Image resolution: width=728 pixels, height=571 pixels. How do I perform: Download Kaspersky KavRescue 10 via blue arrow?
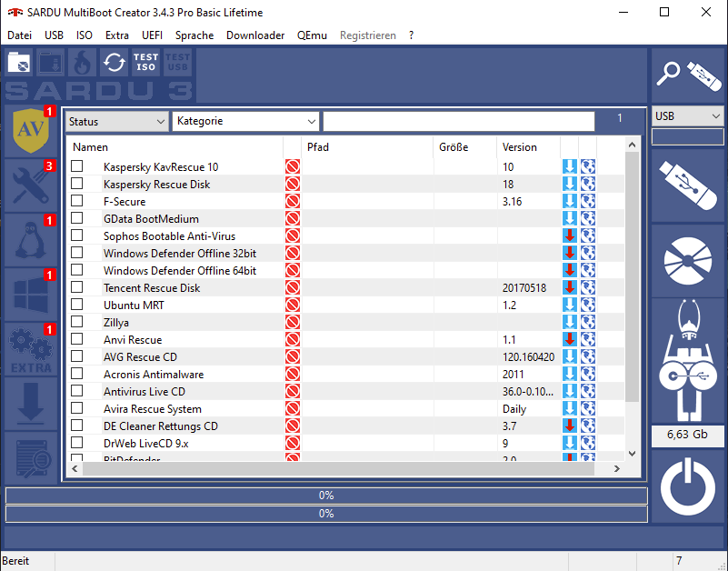point(569,166)
